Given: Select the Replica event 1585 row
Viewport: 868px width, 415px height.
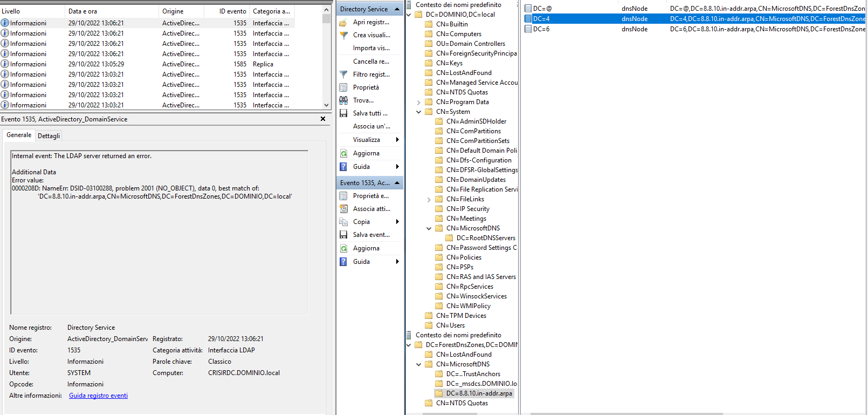Looking at the screenshot, I should 147,64.
